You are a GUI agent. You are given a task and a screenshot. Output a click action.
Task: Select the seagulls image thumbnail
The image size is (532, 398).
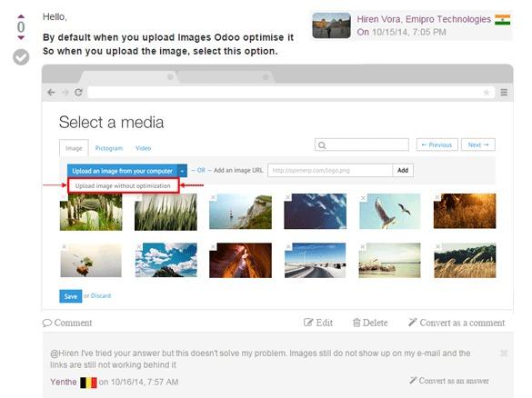pos(390,212)
